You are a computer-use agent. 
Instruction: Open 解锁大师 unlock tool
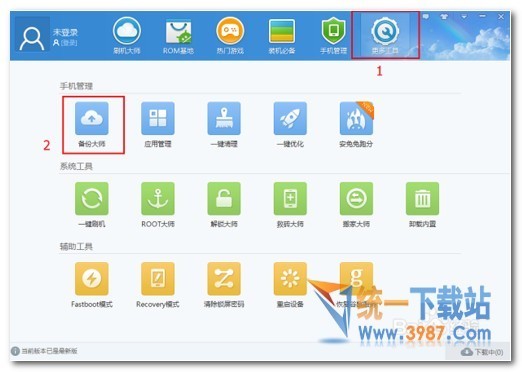pos(224,205)
